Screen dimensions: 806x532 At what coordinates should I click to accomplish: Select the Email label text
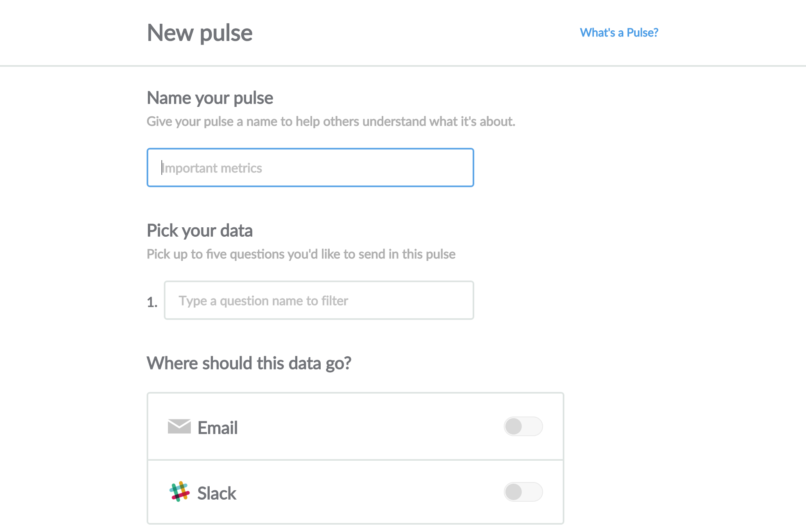click(x=217, y=428)
